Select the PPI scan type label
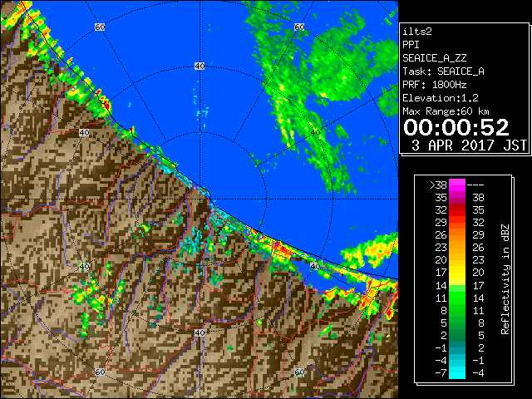 pyautogui.click(x=411, y=45)
